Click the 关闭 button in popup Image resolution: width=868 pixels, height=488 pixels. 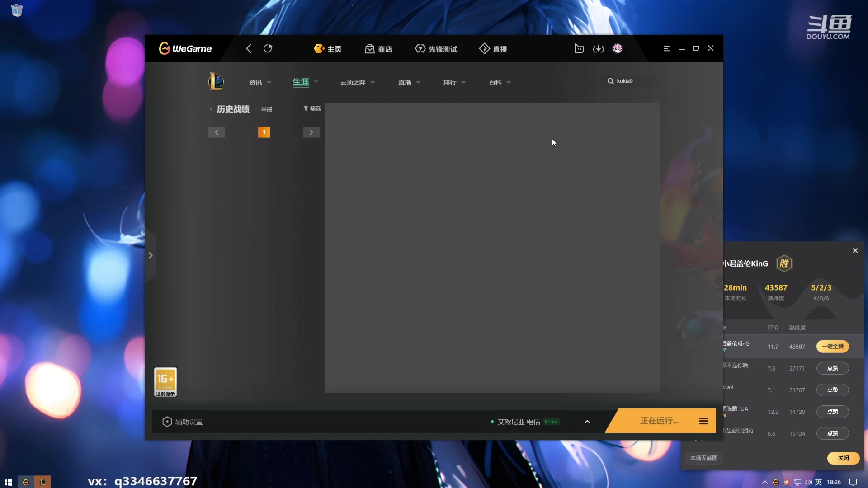(844, 458)
